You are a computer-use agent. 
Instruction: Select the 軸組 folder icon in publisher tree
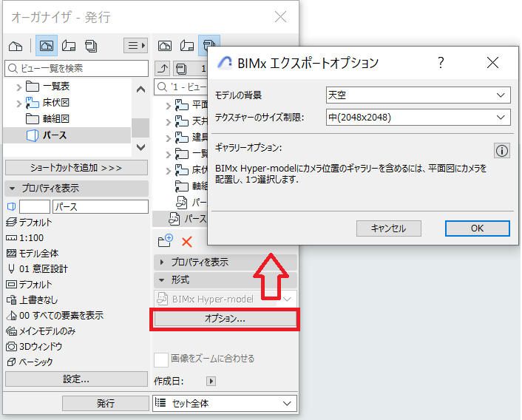coord(182,186)
